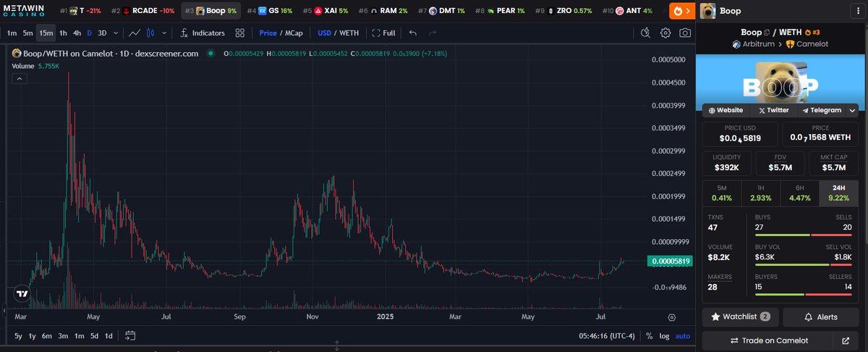The height and width of the screenshot is (352, 868).
Task: Select the 3D chart timeframe
Action: (x=102, y=33)
